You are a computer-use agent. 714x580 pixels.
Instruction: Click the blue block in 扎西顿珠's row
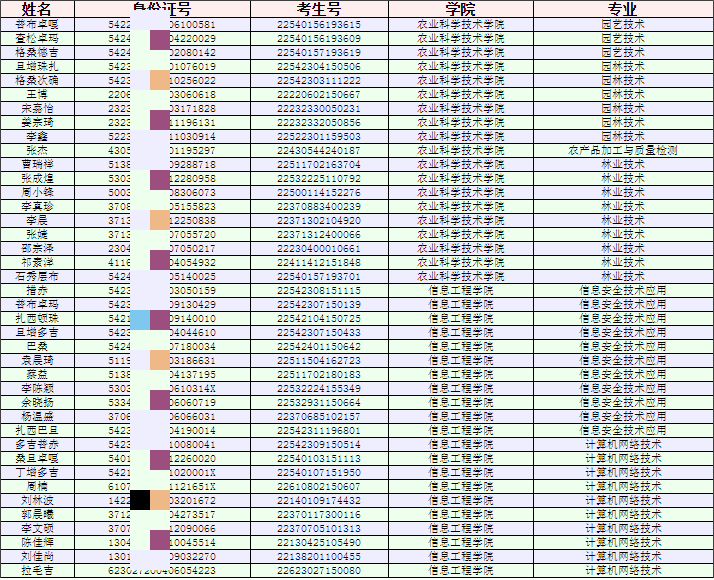point(140,318)
